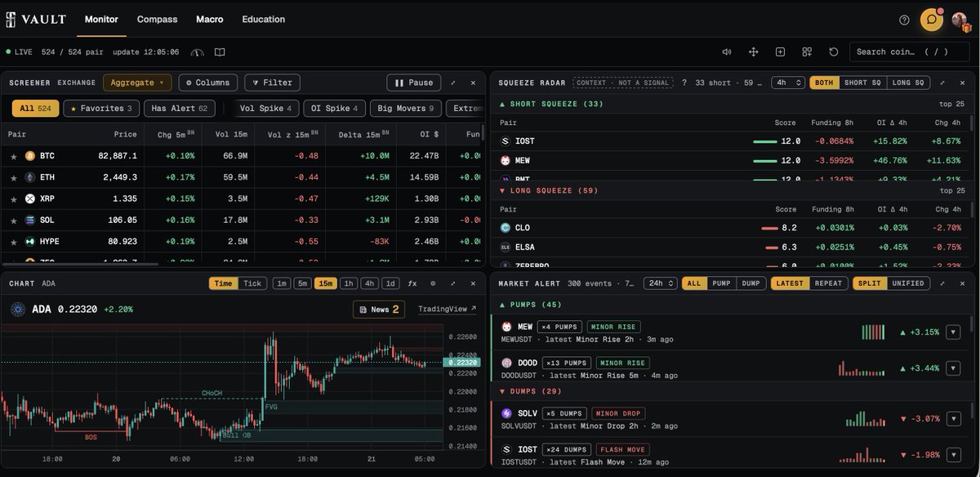This screenshot has width=980, height=477.
Task: Switch Market Alert to REPEAT mode
Action: (x=827, y=283)
